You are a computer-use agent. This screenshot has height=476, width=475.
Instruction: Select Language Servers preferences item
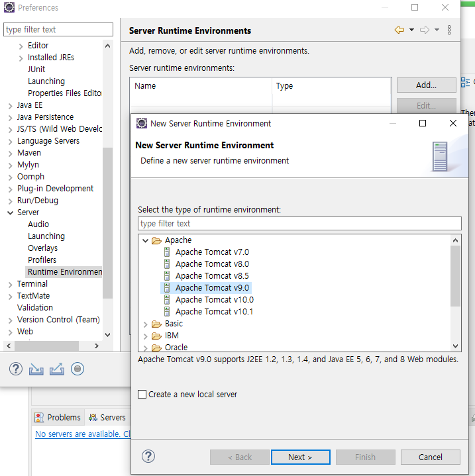(x=48, y=141)
